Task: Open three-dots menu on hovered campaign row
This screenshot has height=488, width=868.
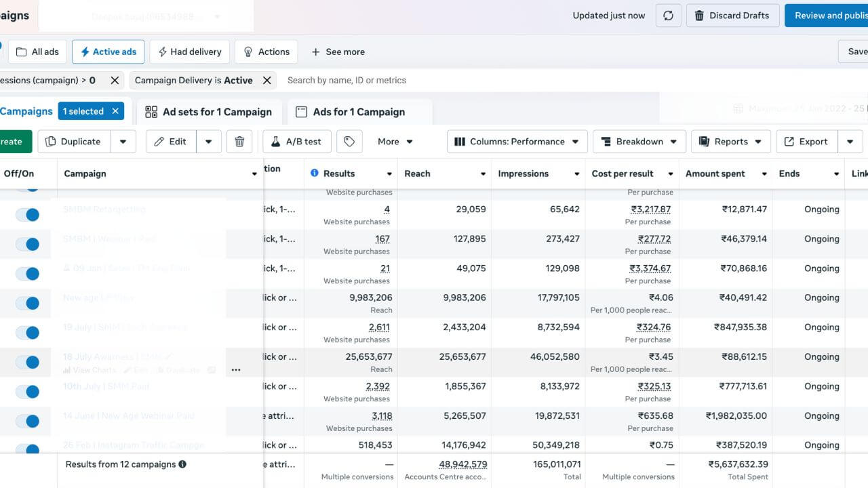Action: coord(236,370)
